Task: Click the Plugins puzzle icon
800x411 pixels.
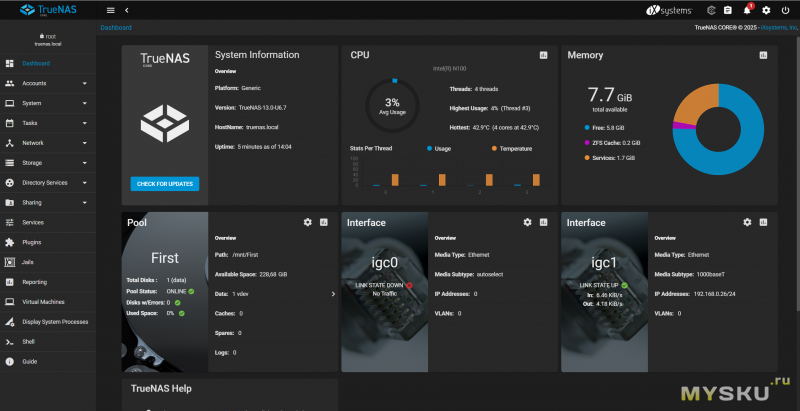Action: point(9,242)
